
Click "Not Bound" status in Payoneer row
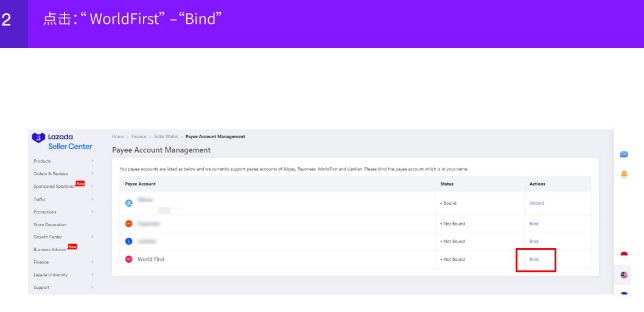click(454, 224)
